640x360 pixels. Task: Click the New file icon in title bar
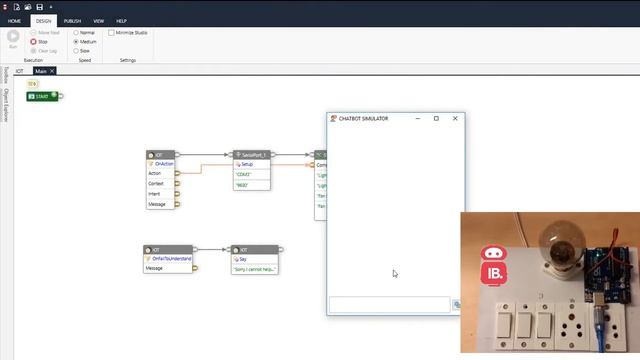tap(16, 7)
